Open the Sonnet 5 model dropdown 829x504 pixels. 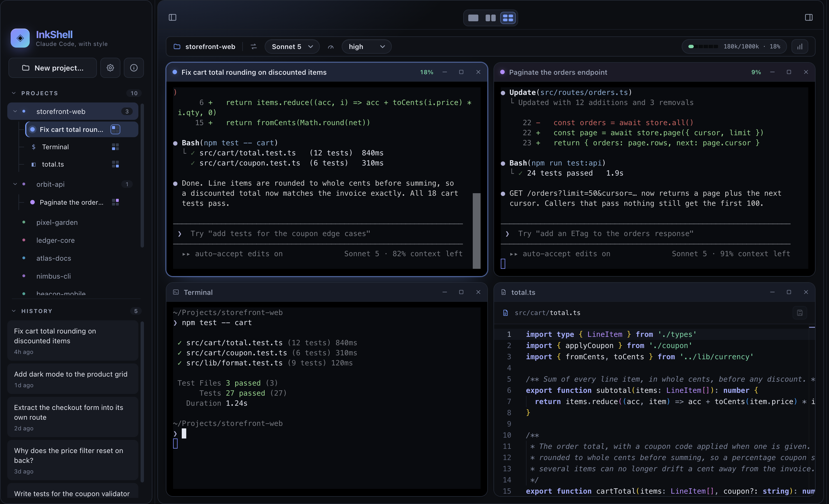(x=292, y=46)
